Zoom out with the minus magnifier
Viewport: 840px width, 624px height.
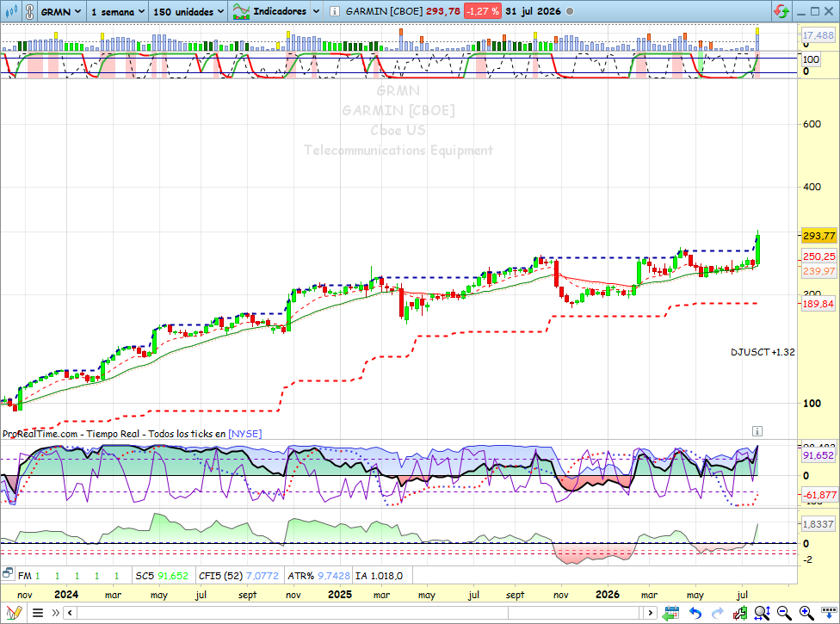point(784,612)
